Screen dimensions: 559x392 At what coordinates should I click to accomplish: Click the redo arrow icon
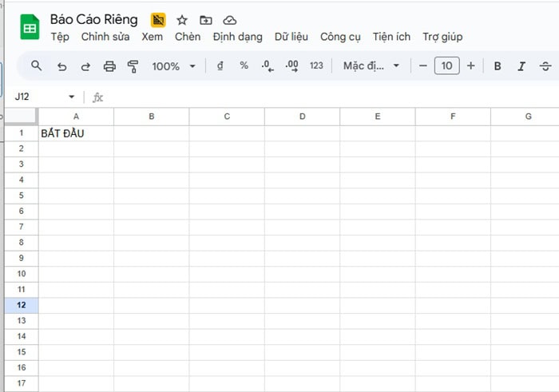(x=85, y=66)
